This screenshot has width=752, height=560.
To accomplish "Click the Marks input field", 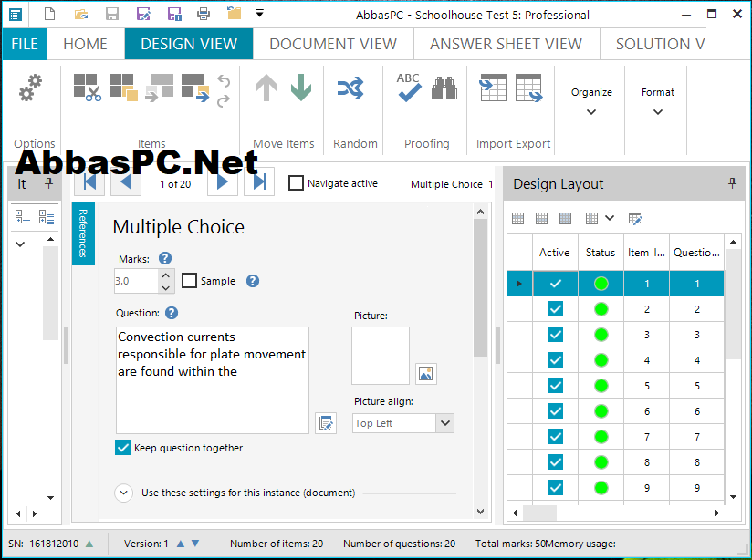I will 136,281.
